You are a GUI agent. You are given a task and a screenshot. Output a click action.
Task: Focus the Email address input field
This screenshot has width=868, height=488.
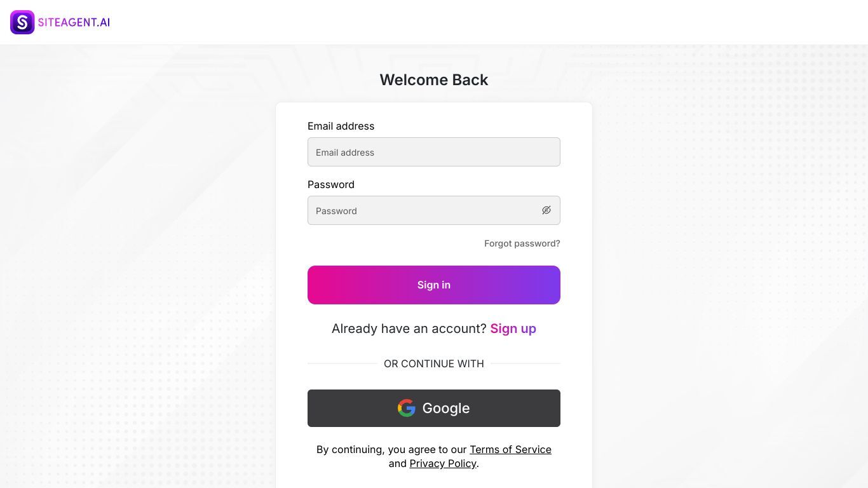434,152
